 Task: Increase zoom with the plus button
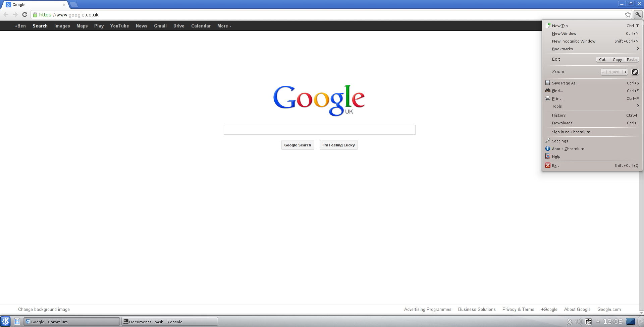coord(625,72)
